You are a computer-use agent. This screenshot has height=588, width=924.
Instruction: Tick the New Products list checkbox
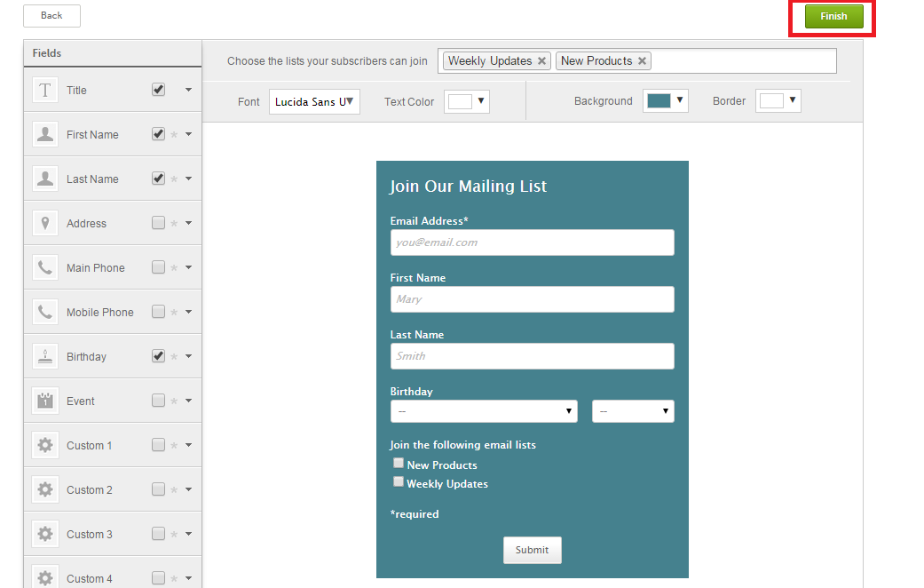click(x=399, y=464)
